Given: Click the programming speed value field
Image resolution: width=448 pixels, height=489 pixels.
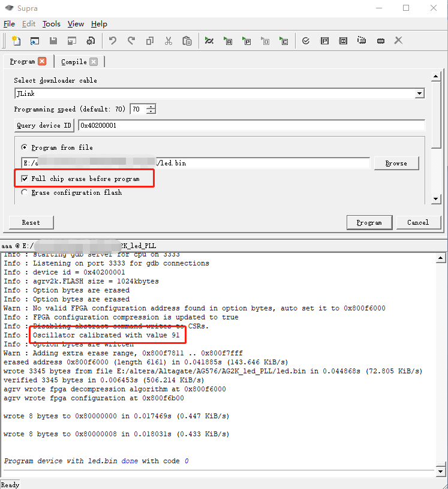Looking at the screenshot, I should point(139,109).
